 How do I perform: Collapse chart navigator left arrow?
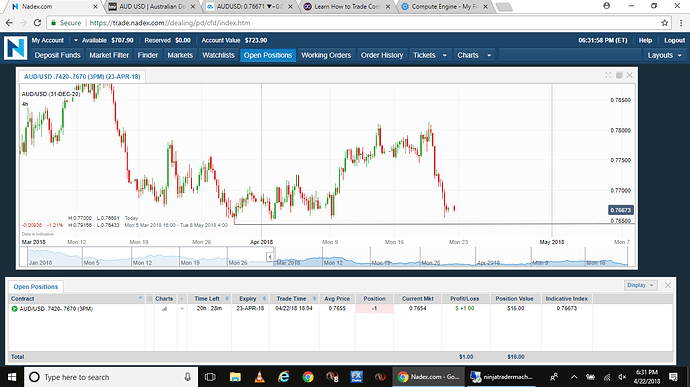270,257
